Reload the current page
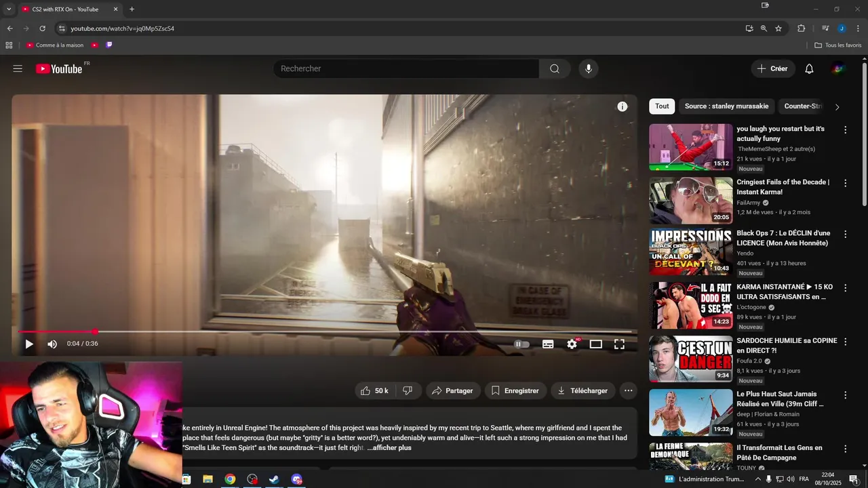868x488 pixels. [x=42, y=28]
